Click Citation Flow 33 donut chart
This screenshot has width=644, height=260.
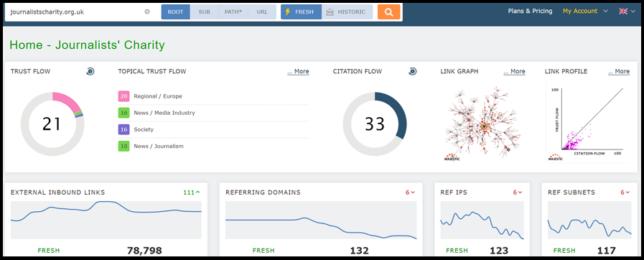(x=375, y=124)
